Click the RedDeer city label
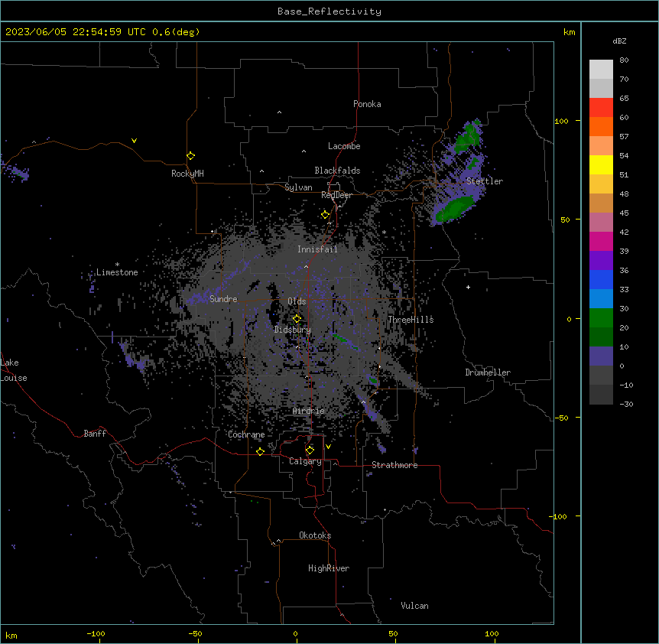This screenshot has height=644, width=659. point(336,195)
